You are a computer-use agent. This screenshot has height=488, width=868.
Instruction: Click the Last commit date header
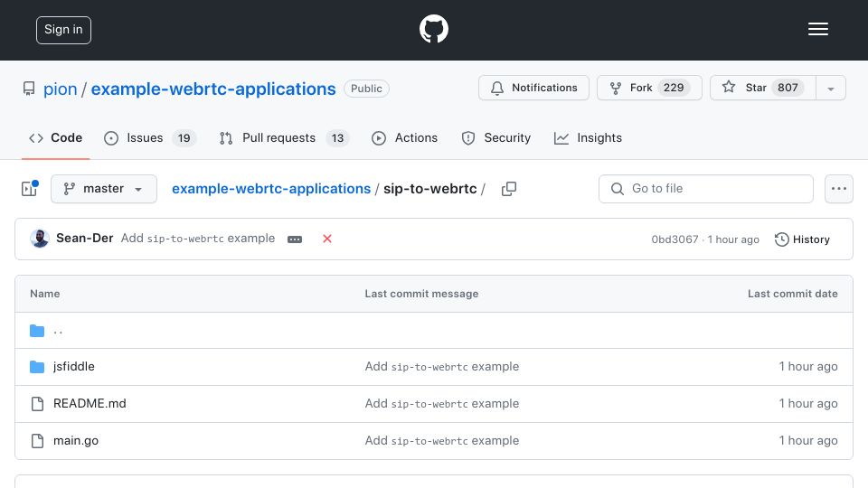point(793,294)
